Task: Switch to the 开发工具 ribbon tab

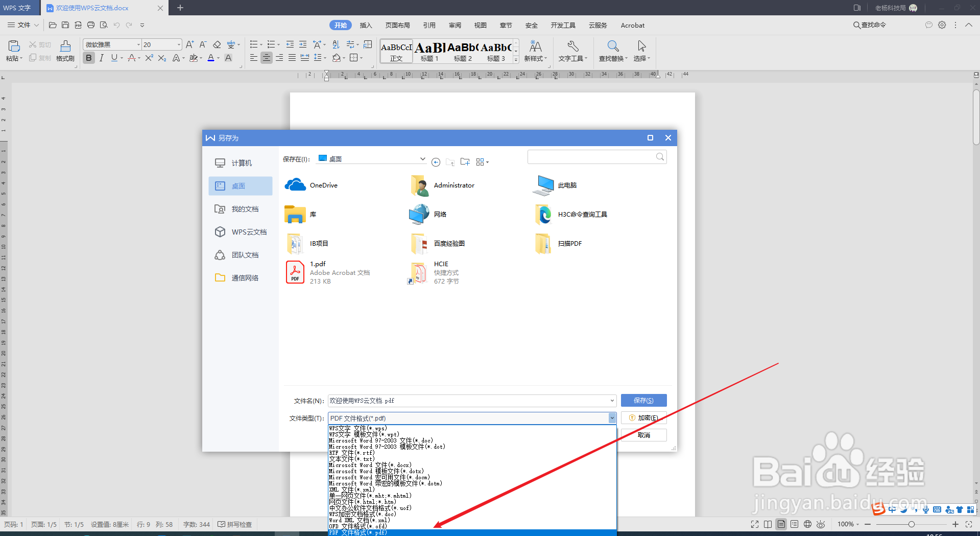Action: coord(563,25)
